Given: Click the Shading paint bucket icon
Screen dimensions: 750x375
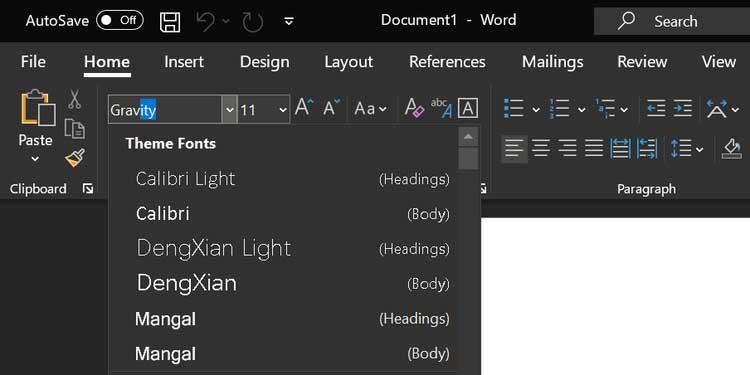Looking at the screenshot, I should (x=731, y=149).
